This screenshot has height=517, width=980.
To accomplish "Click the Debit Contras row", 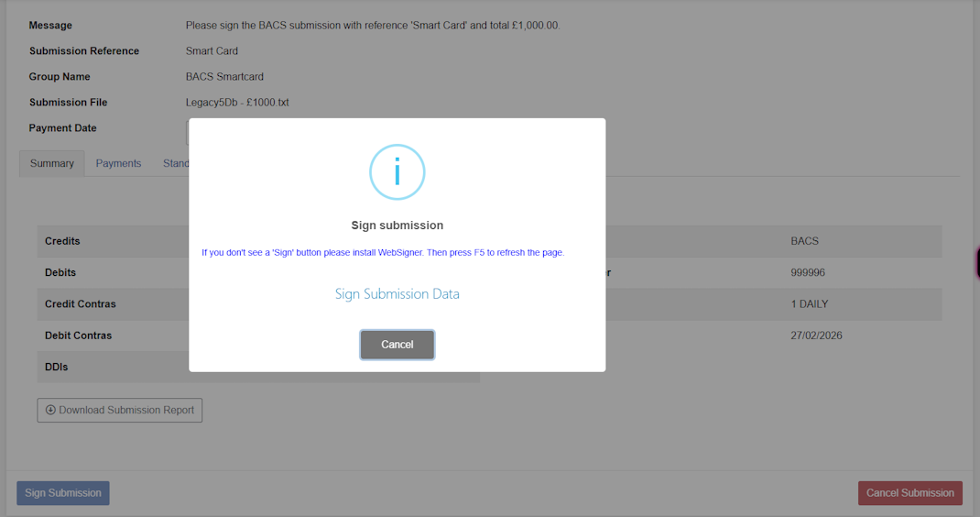I will click(78, 335).
